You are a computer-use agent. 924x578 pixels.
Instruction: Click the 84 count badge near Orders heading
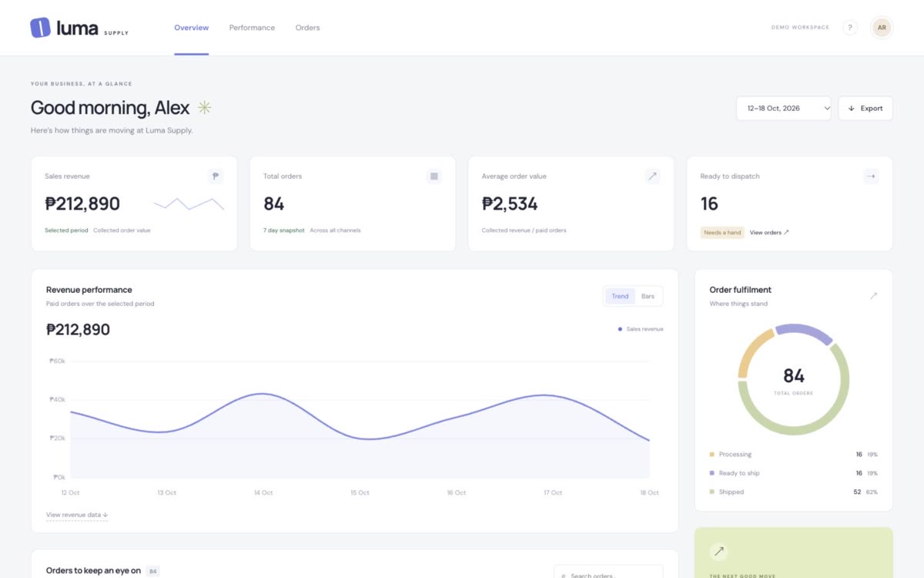[x=152, y=571]
